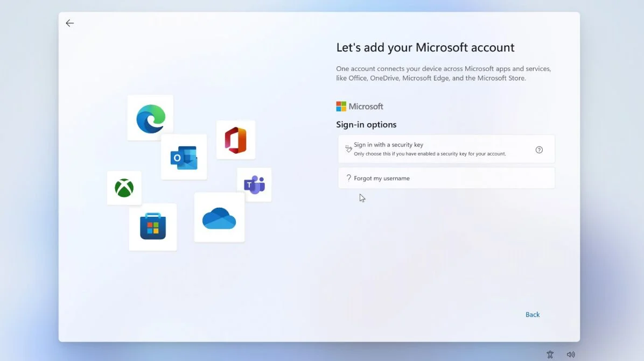Image resolution: width=644 pixels, height=361 pixels.
Task: Click the Microsoft Edge icon
Action: click(150, 117)
